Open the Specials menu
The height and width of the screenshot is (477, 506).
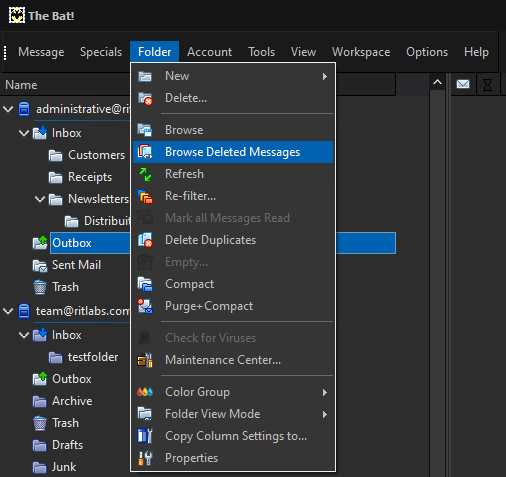point(101,52)
